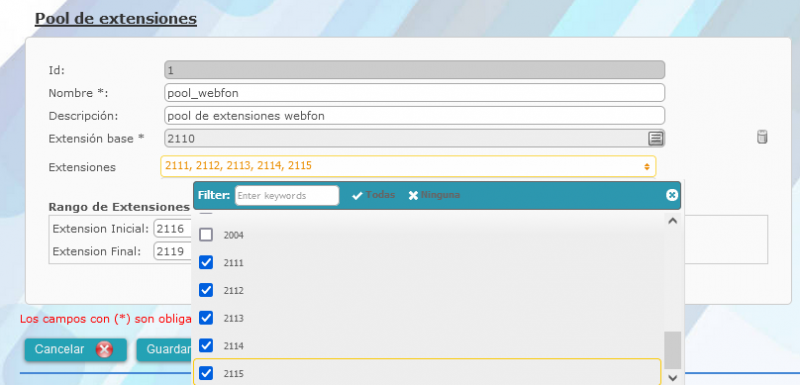Image resolution: width=800 pixels, height=385 pixels.
Task: Click the scroll down arrow of the list
Action: 672,378
